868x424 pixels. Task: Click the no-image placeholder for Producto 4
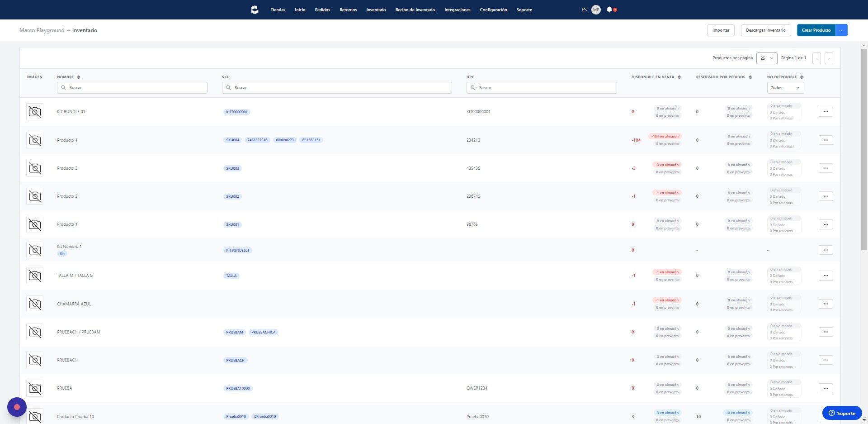pyautogui.click(x=35, y=140)
